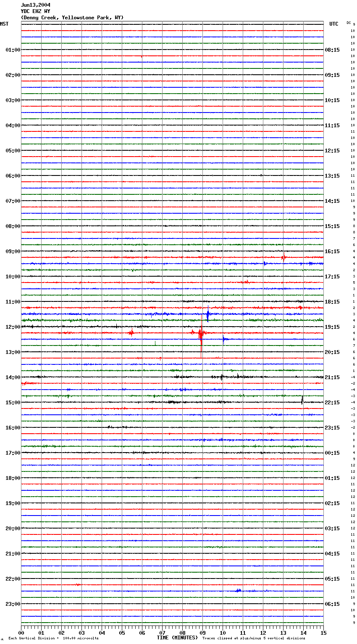Select the 01:15 UTC time label

coord(332,478)
